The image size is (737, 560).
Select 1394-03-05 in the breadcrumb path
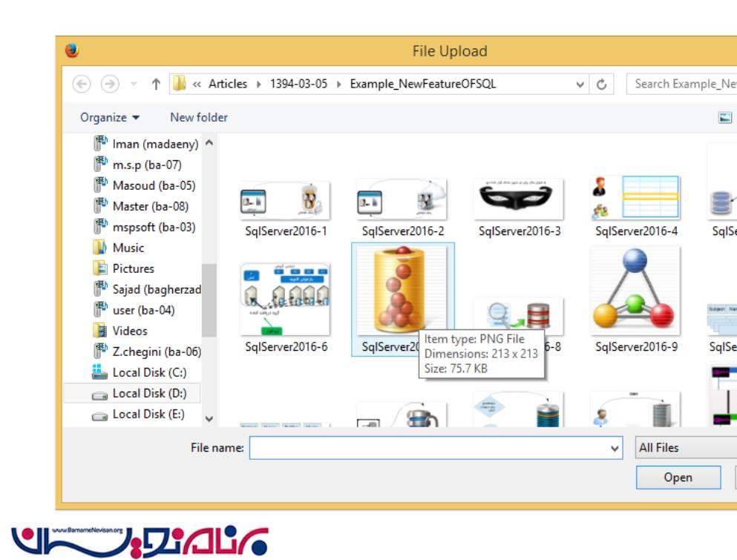pyautogui.click(x=298, y=84)
